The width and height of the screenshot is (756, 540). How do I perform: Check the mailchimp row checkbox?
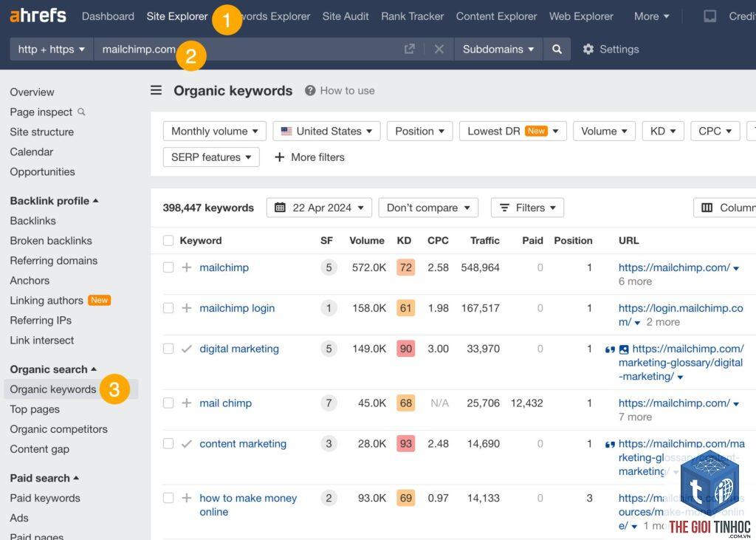click(x=168, y=267)
